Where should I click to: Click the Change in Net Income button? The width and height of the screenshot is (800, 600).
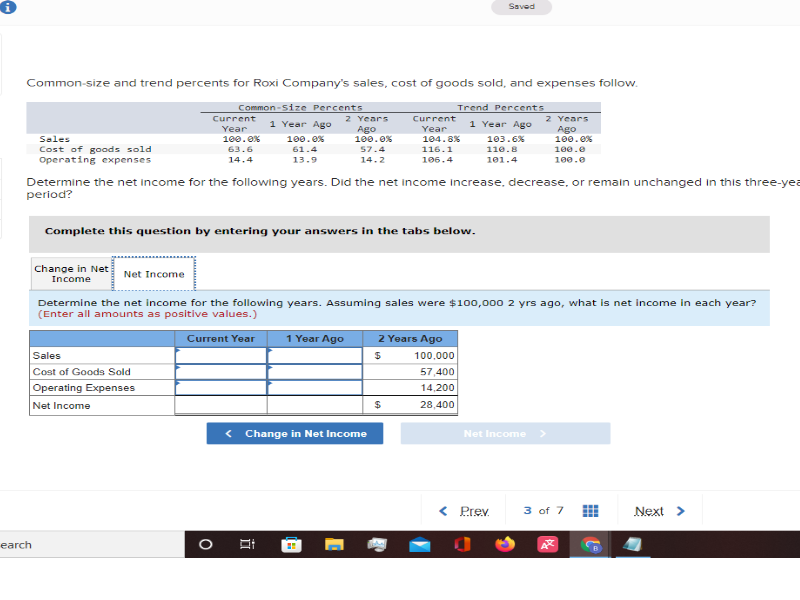(295, 433)
